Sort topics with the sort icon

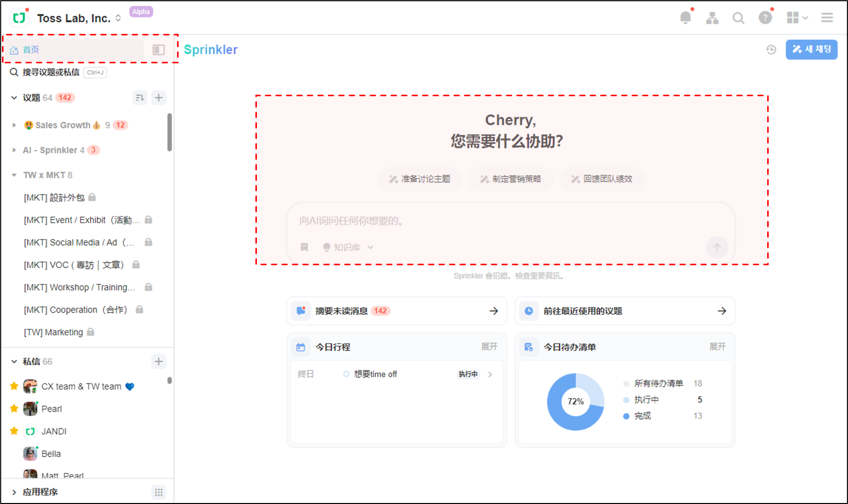click(140, 98)
